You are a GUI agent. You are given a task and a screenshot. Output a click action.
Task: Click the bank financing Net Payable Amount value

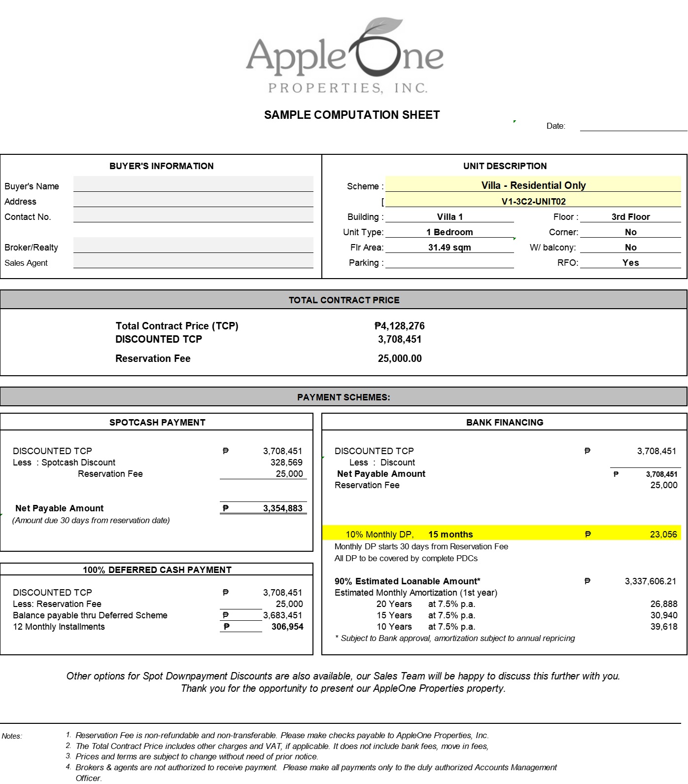pos(661,474)
